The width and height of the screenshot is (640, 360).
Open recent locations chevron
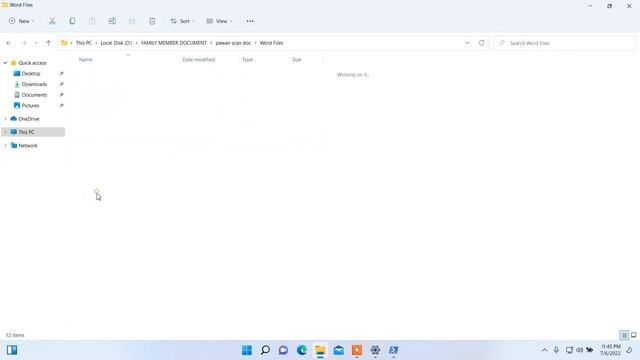pyautogui.click(x=36, y=43)
